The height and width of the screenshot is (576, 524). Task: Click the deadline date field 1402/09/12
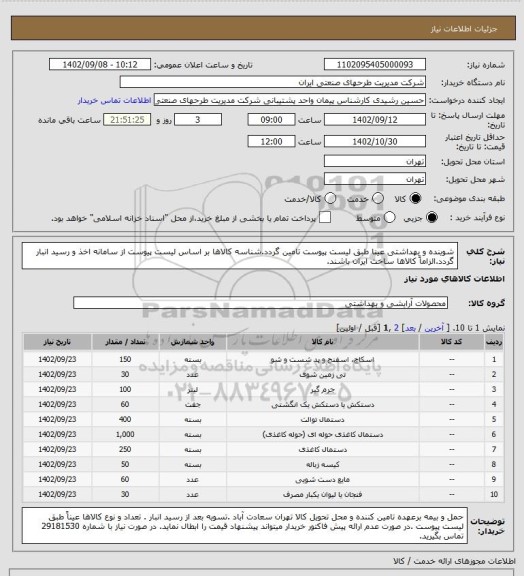[375, 120]
